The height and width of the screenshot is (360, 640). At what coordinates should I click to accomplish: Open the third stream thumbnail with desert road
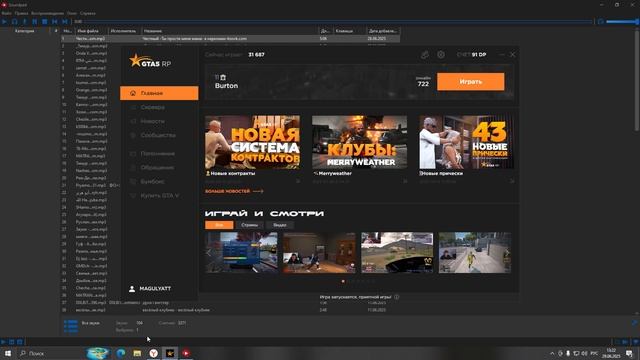(x=397, y=253)
